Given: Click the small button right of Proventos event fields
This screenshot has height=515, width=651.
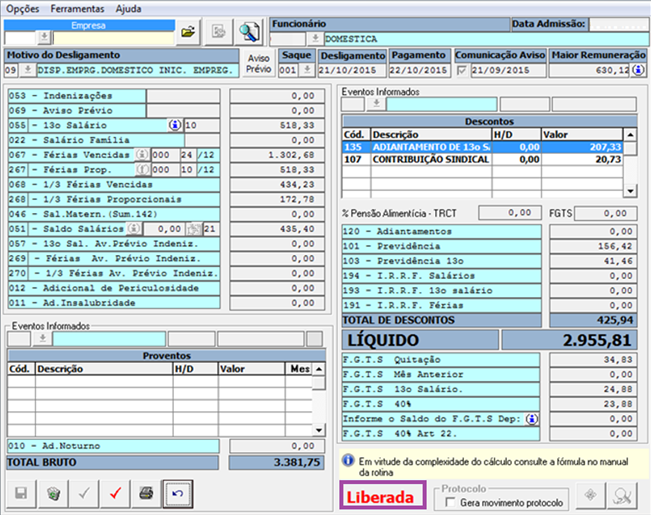Looking at the screenshot, I should click(x=314, y=339).
